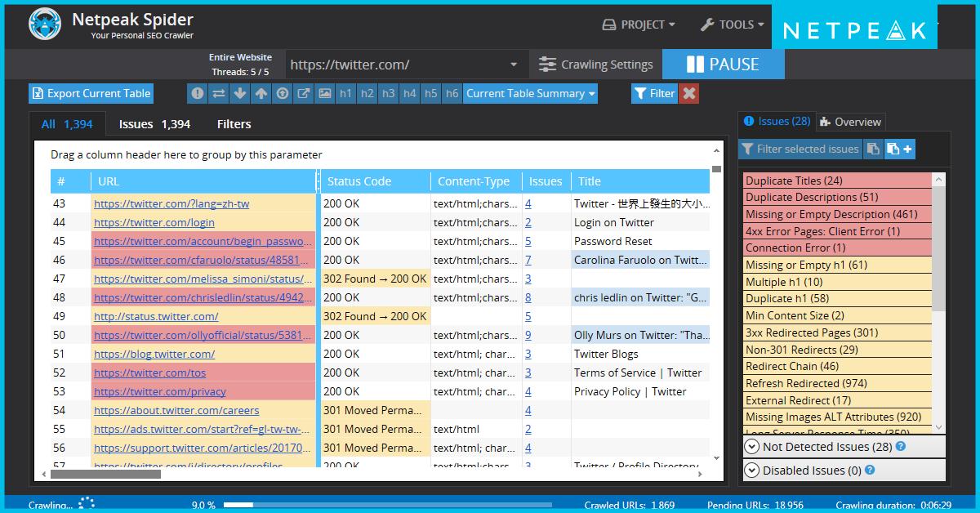Click the down-arrow incoming links icon
The image size is (980, 513).
[239, 93]
